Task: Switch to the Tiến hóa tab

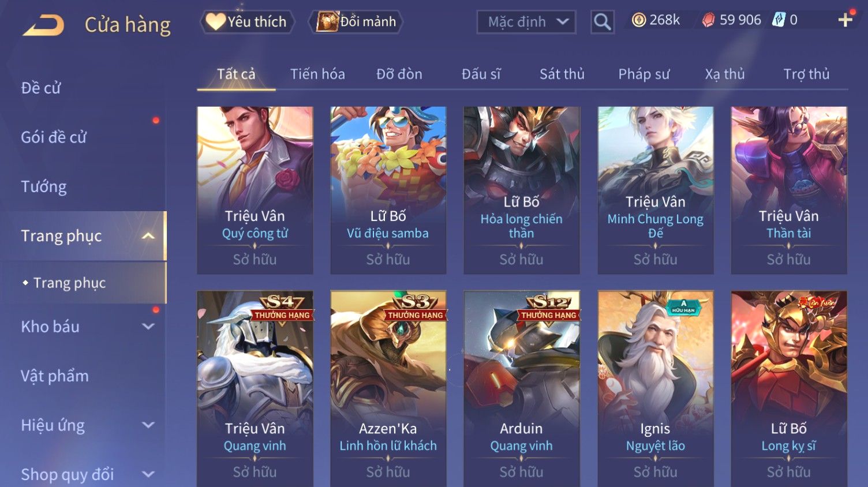Action: coord(317,74)
